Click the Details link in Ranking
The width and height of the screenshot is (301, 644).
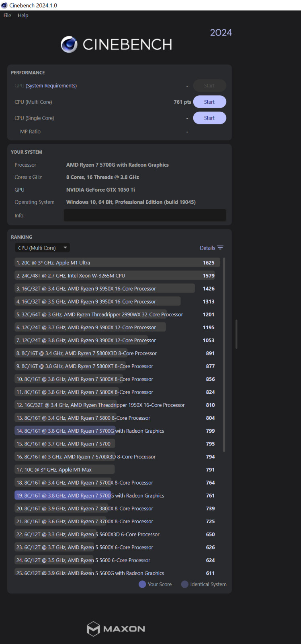click(207, 248)
